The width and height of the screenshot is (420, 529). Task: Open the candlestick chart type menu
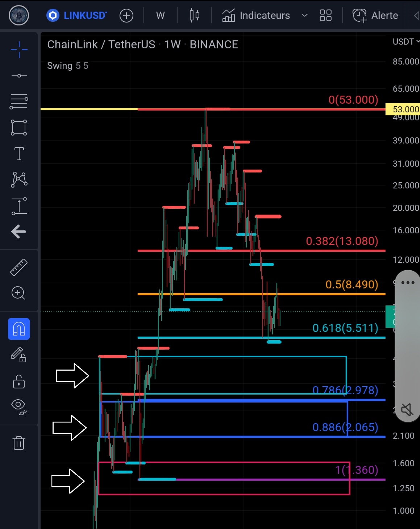[195, 16]
